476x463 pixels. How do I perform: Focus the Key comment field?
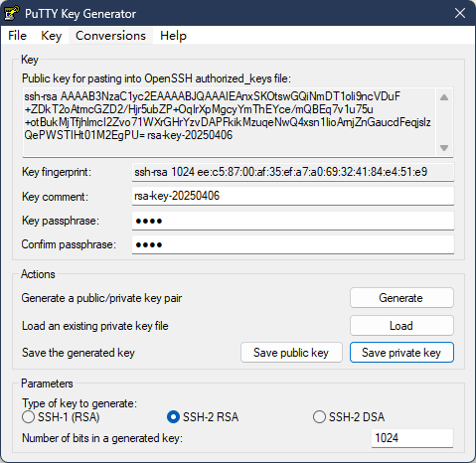pos(293,196)
